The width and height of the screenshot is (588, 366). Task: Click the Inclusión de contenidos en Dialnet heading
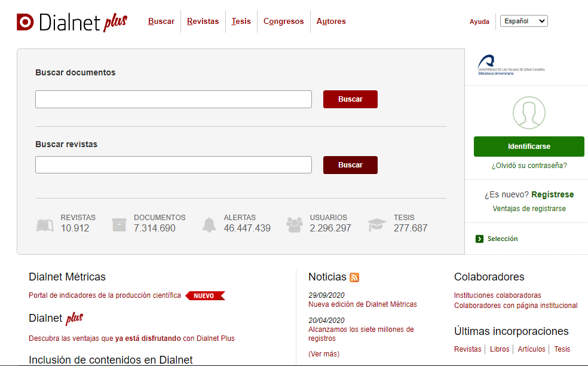(x=111, y=360)
